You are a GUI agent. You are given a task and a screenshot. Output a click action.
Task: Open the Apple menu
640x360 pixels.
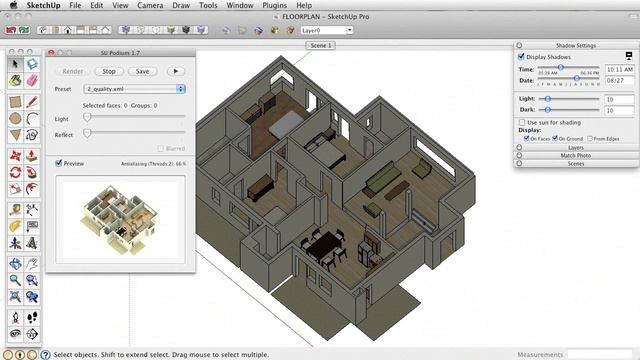pyautogui.click(x=13, y=5)
